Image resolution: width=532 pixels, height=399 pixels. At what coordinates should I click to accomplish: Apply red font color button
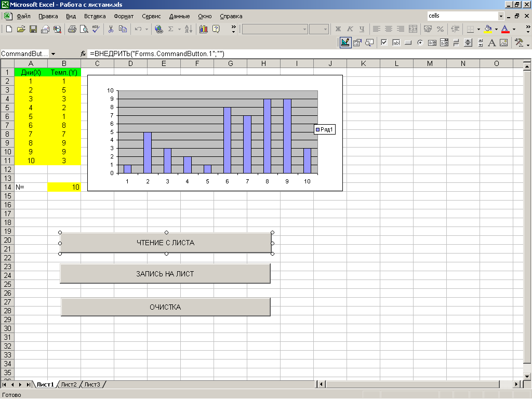tap(505, 29)
